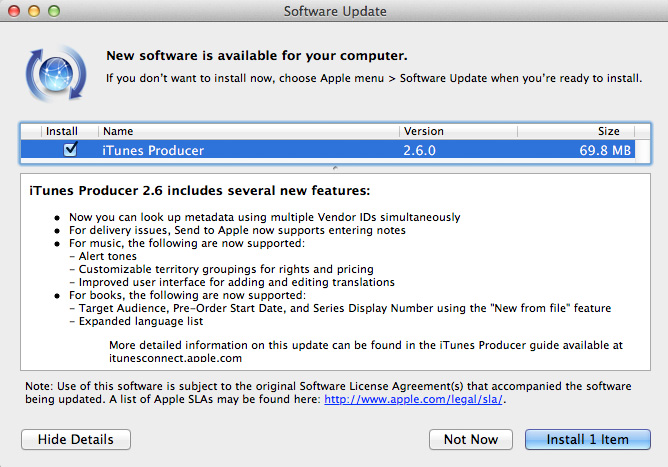Zoom the window with the green button
This screenshot has height=467, width=668.
tap(54, 11)
